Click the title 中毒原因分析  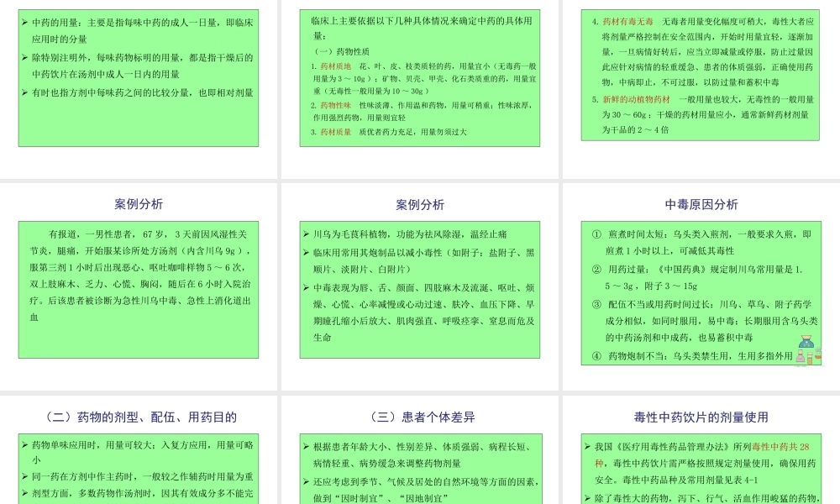click(x=700, y=204)
